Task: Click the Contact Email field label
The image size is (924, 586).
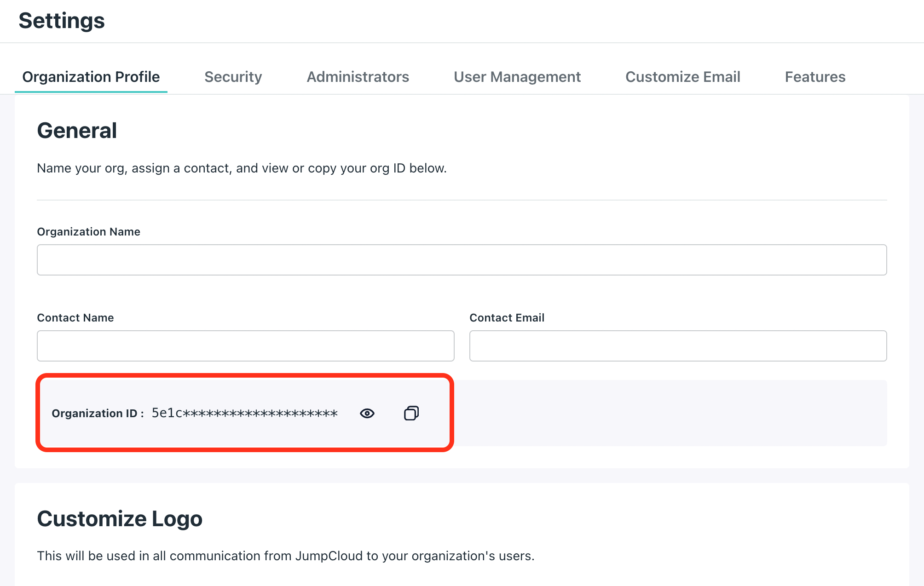Action: (x=507, y=318)
